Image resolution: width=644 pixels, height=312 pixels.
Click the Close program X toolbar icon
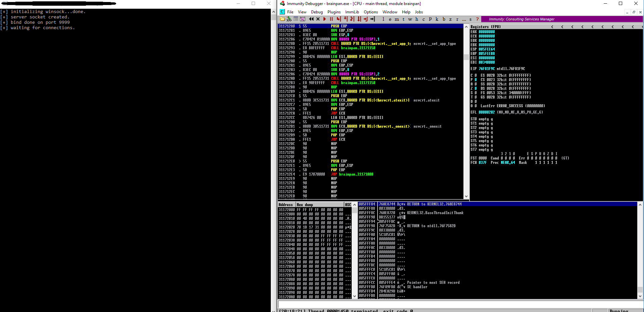click(318, 19)
